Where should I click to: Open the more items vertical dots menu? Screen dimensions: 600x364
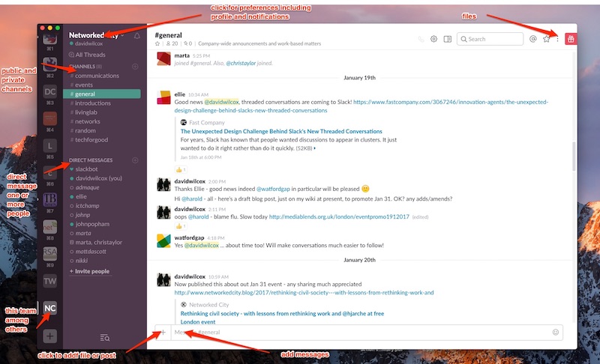pyautogui.click(x=557, y=39)
